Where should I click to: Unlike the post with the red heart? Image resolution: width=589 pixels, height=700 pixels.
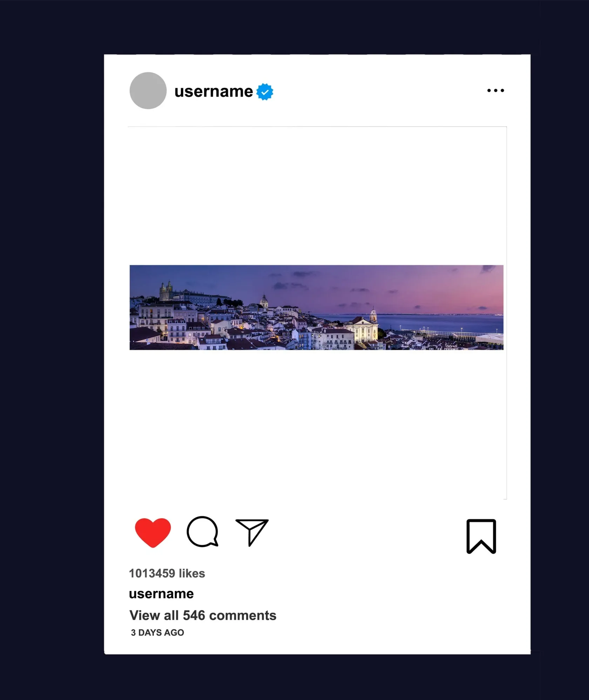(153, 532)
